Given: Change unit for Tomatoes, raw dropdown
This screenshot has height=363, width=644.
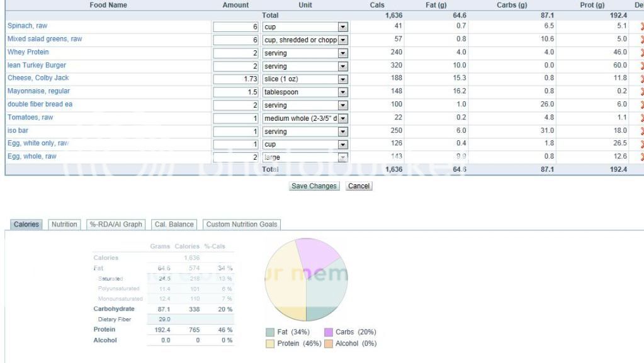Looking at the screenshot, I should point(343,118).
